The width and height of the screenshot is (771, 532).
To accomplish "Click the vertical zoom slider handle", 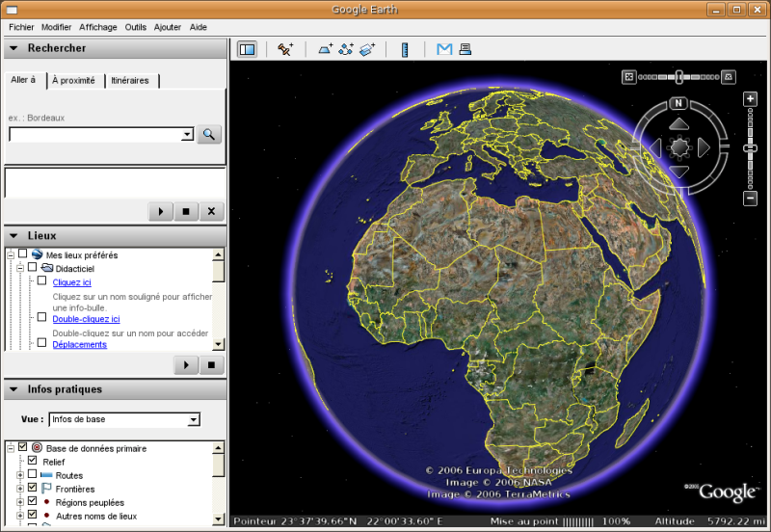I will tap(750, 148).
